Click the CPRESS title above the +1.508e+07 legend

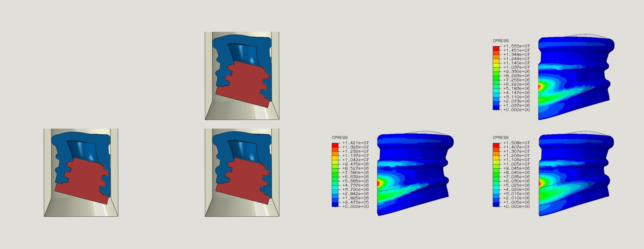500,137
